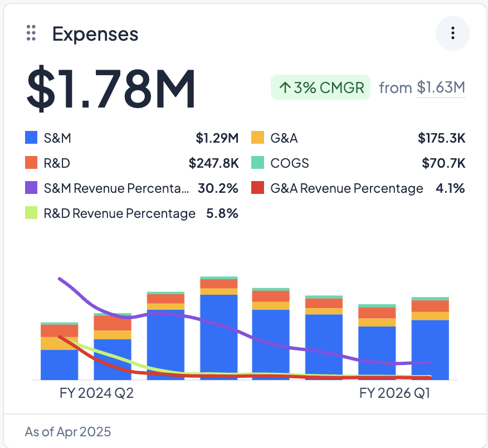Click the FY 2026 Q1 axis label
The width and height of the screenshot is (488, 448).
(x=394, y=393)
